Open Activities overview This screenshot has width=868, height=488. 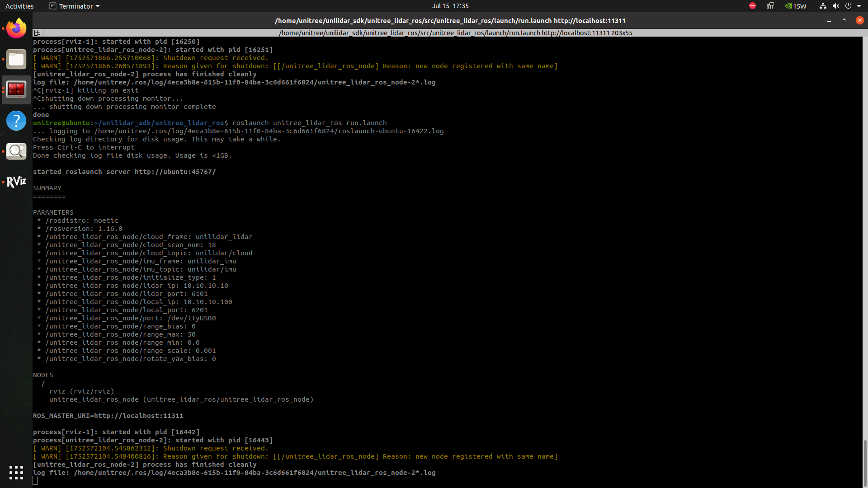(19, 6)
